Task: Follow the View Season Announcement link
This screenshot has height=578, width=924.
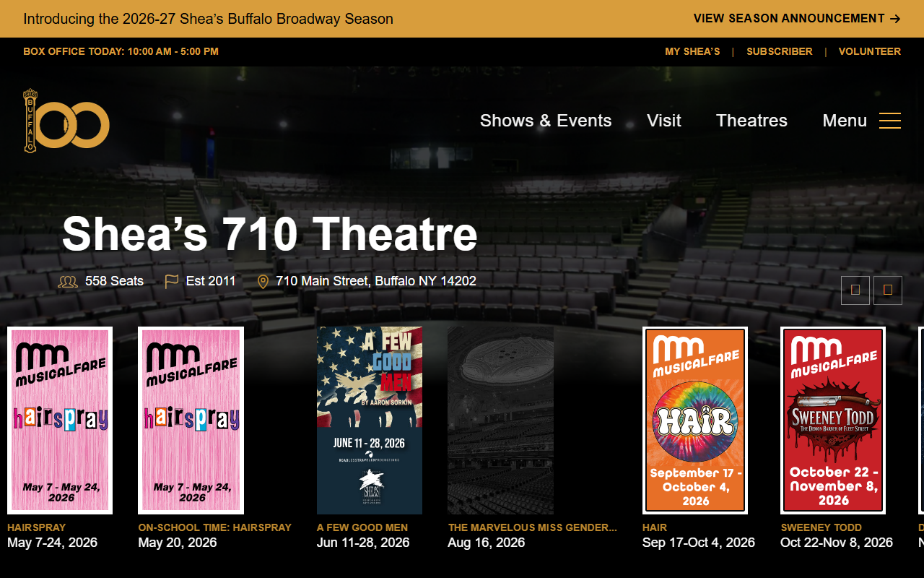Action: (x=797, y=19)
